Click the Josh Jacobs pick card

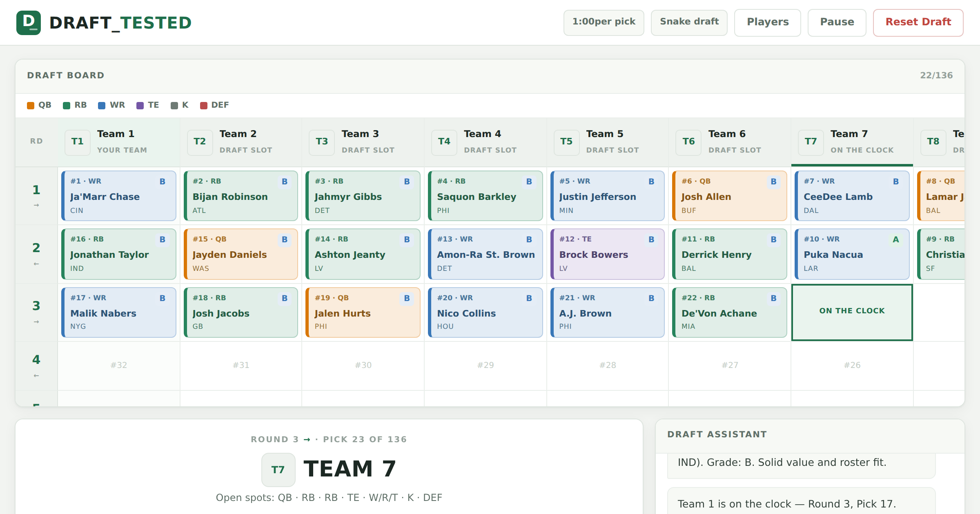(x=241, y=312)
